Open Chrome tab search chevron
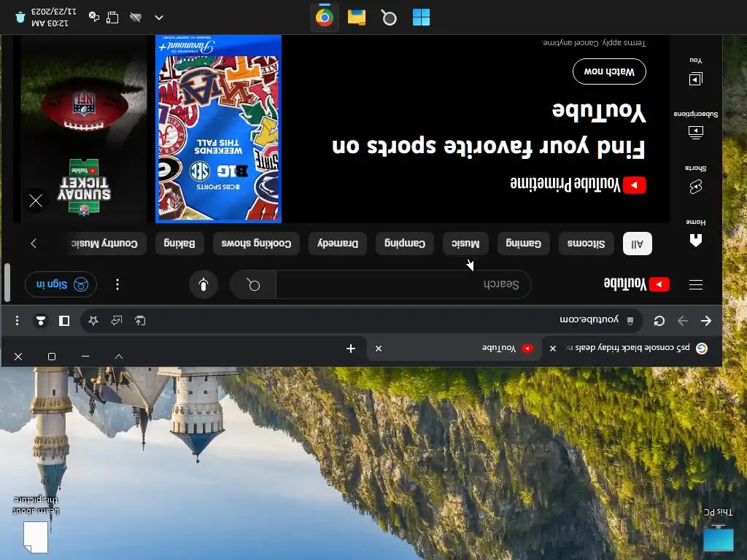The width and height of the screenshot is (747, 560). click(119, 356)
